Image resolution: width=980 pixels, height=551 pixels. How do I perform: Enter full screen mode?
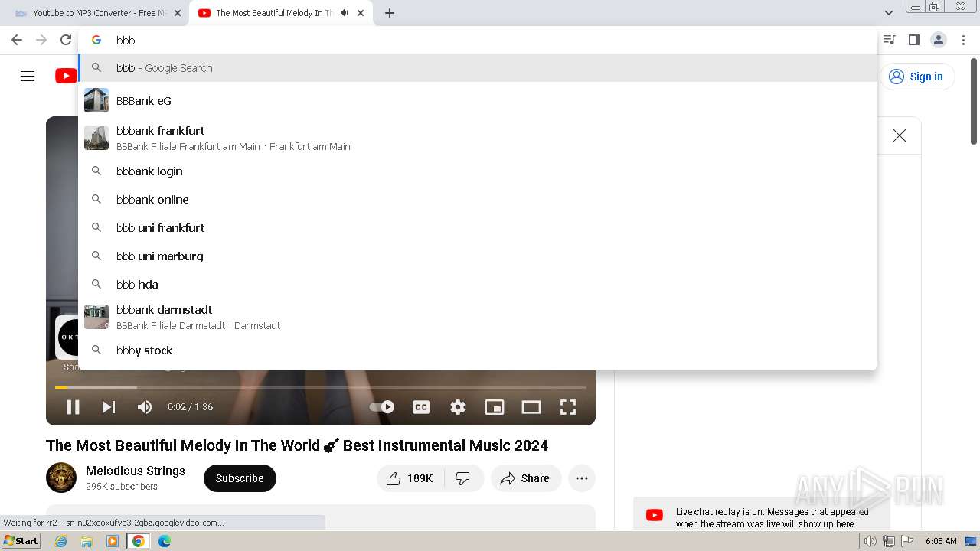pos(568,407)
